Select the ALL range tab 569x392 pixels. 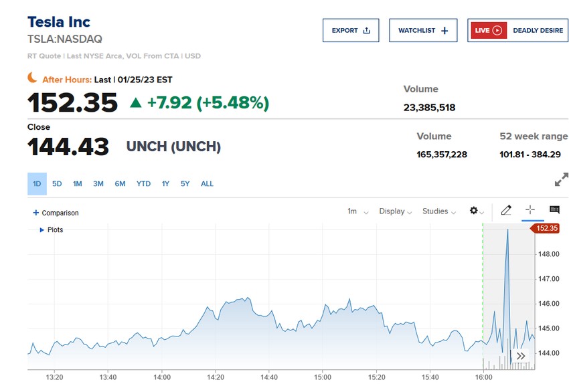click(x=207, y=183)
